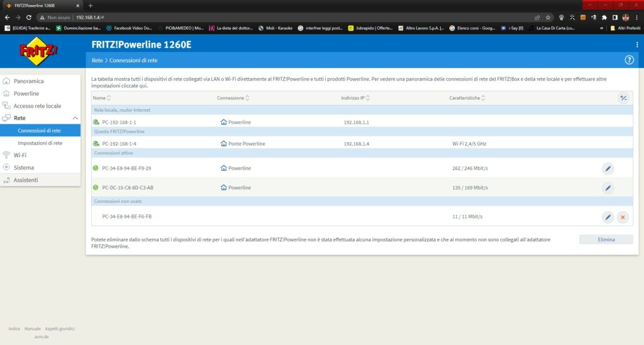The image size is (644, 345).
Task: Click the globe icon beside PC-192-168-1-1
Action: pyautogui.click(x=96, y=122)
